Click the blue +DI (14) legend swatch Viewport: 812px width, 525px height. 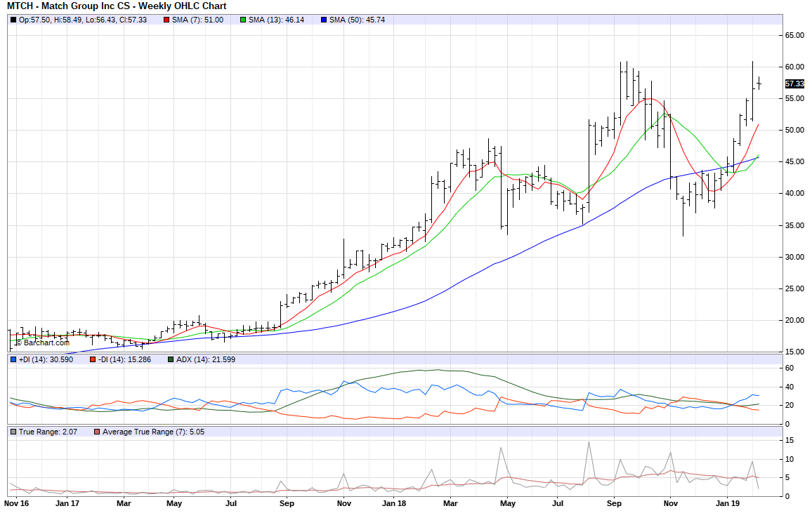point(13,359)
